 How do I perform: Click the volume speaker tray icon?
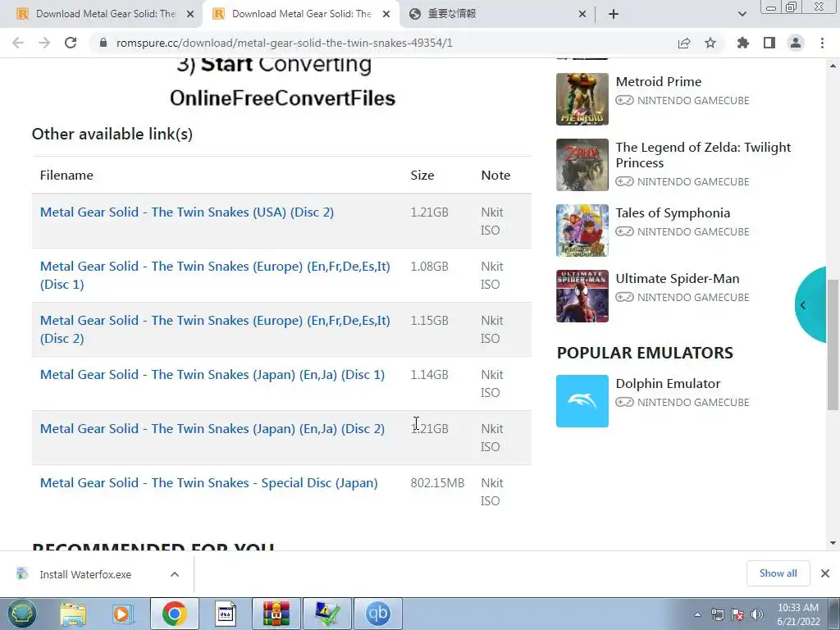pyautogui.click(x=757, y=614)
